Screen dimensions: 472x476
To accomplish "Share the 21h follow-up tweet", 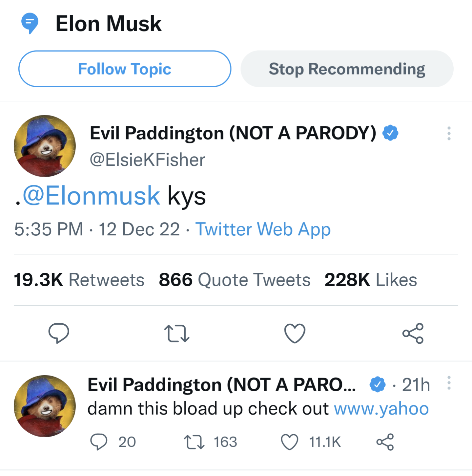I will click(x=385, y=442).
